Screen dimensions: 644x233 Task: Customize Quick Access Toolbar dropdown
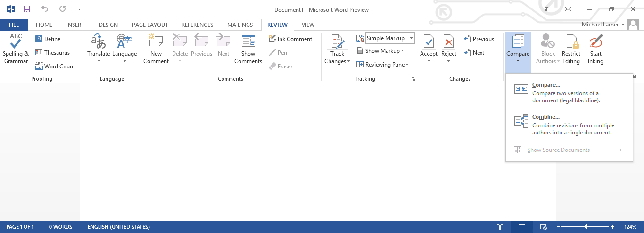(79, 9)
